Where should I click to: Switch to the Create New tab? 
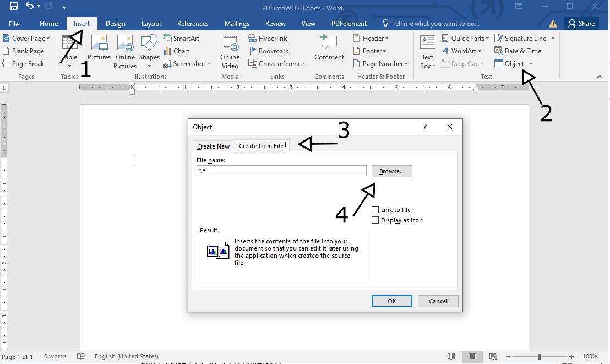coord(213,146)
